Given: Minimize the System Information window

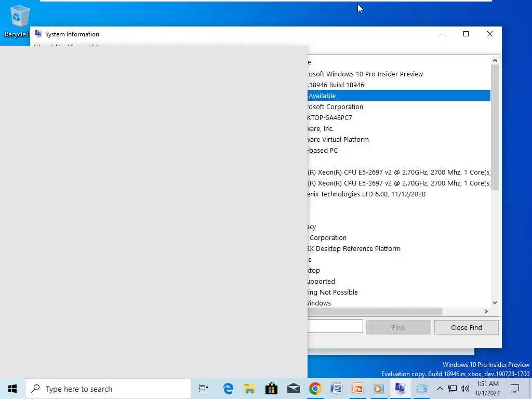Looking at the screenshot, I should point(443,34).
